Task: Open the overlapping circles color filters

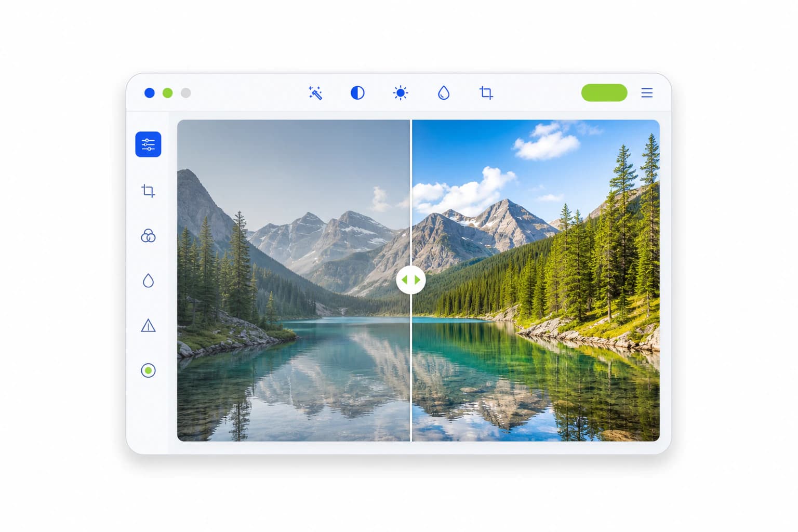Action: tap(148, 236)
